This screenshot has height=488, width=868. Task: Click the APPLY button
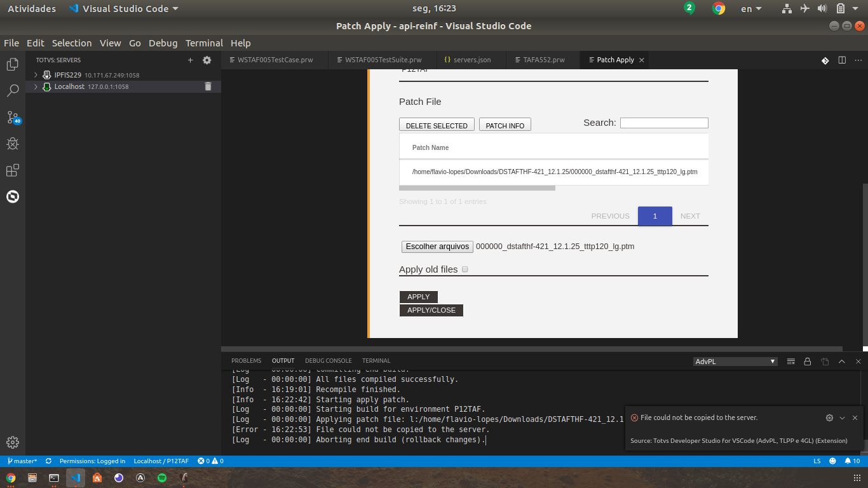419,297
